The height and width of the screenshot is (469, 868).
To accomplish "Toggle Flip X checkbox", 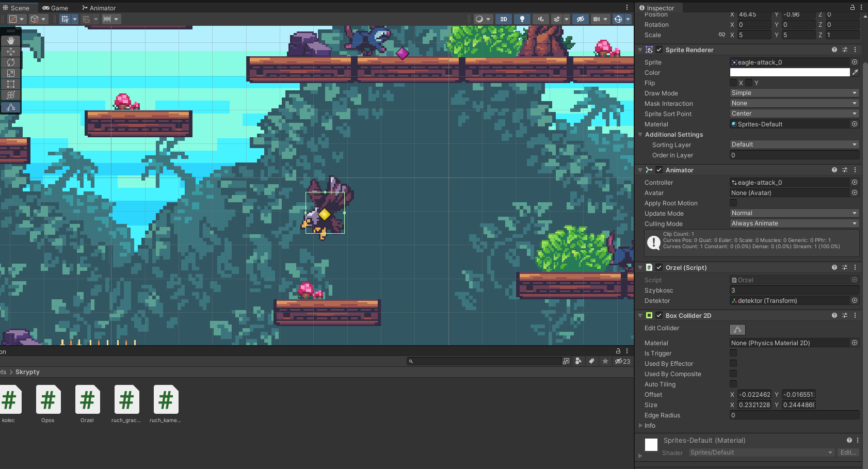I will 733,83.
